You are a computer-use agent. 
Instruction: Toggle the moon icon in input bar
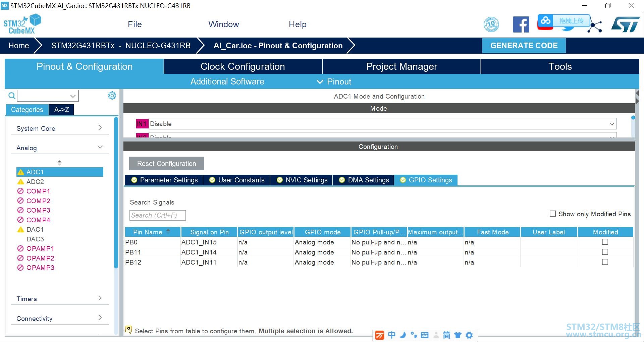[x=403, y=335]
